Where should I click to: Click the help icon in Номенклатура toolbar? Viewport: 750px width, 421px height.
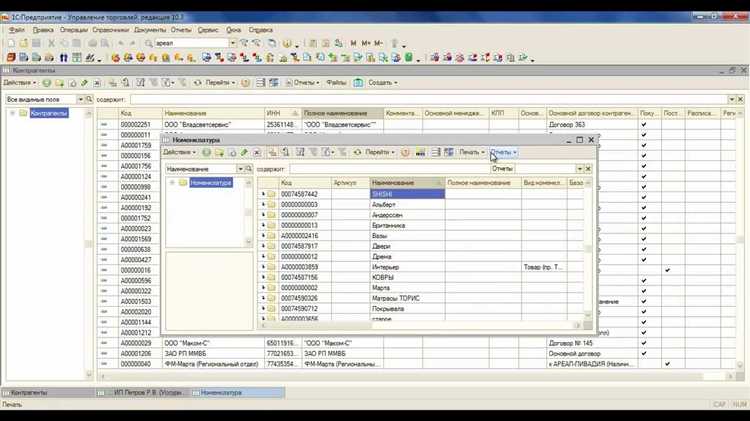tap(405, 153)
